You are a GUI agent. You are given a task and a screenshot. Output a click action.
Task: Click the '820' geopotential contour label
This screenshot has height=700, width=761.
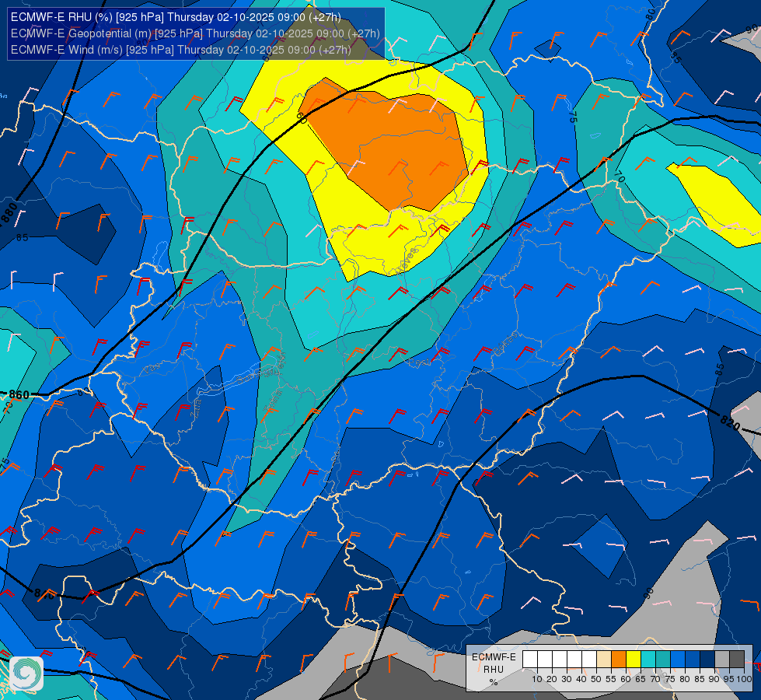pos(729,422)
